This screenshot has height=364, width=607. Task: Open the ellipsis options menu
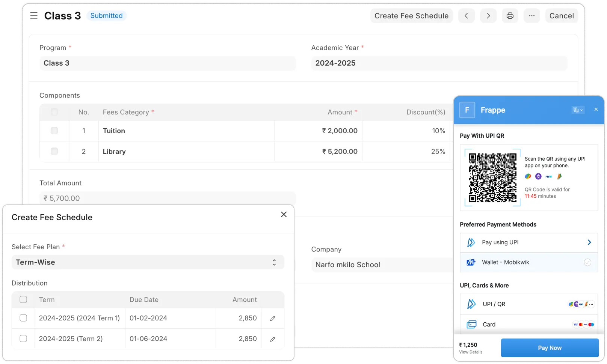pos(532,15)
